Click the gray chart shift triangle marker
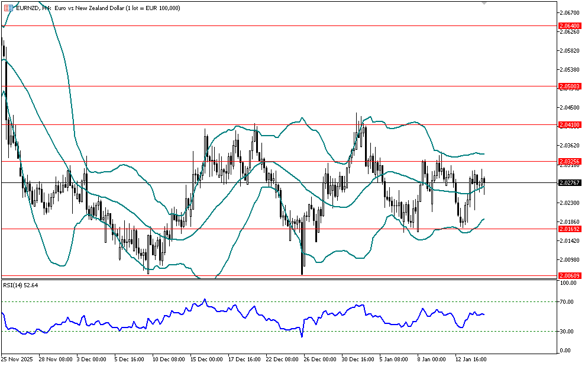Screen dimensions: 588x366 pyautogui.click(x=484, y=3)
